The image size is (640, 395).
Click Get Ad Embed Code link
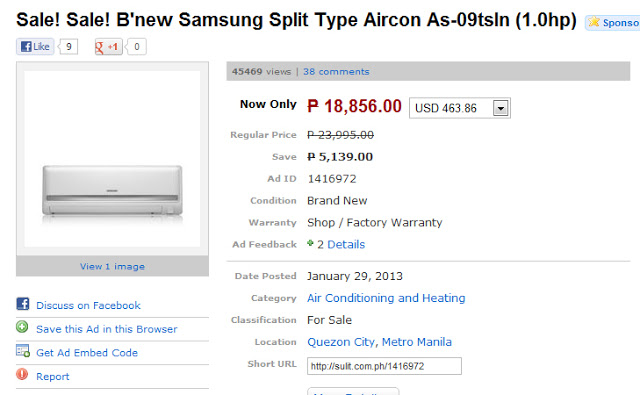87,353
